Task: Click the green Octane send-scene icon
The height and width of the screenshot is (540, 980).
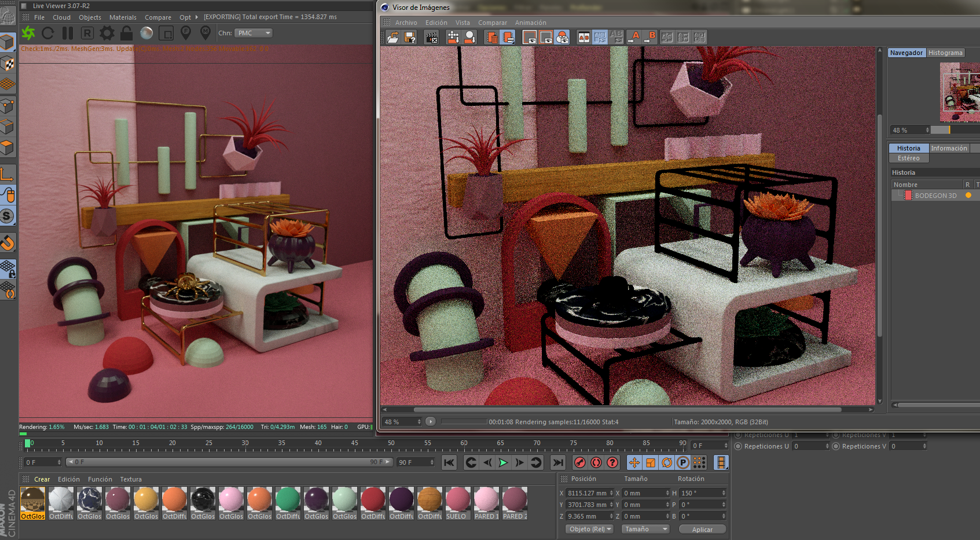Action: [28, 33]
